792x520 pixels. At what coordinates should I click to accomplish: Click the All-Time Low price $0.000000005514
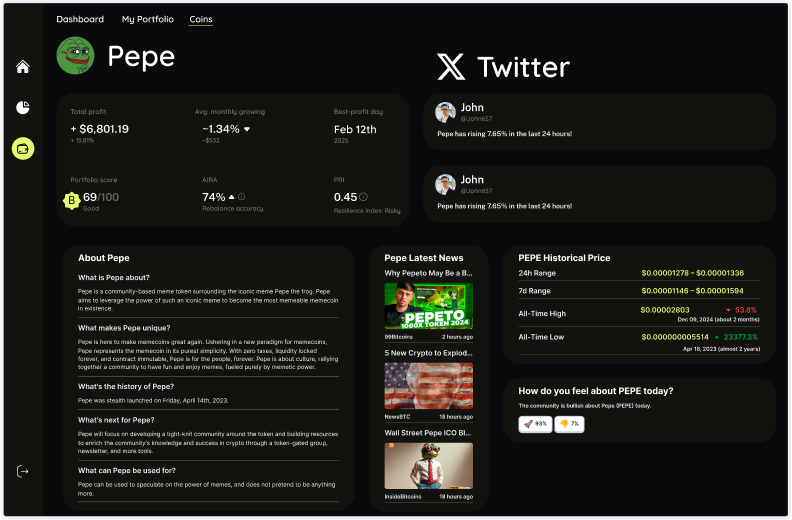[675, 337]
